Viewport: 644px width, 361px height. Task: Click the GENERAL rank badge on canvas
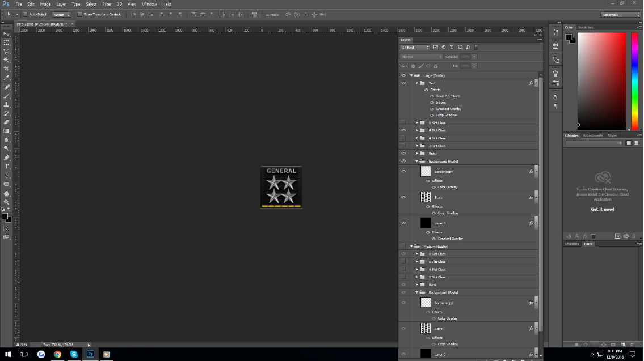click(281, 187)
